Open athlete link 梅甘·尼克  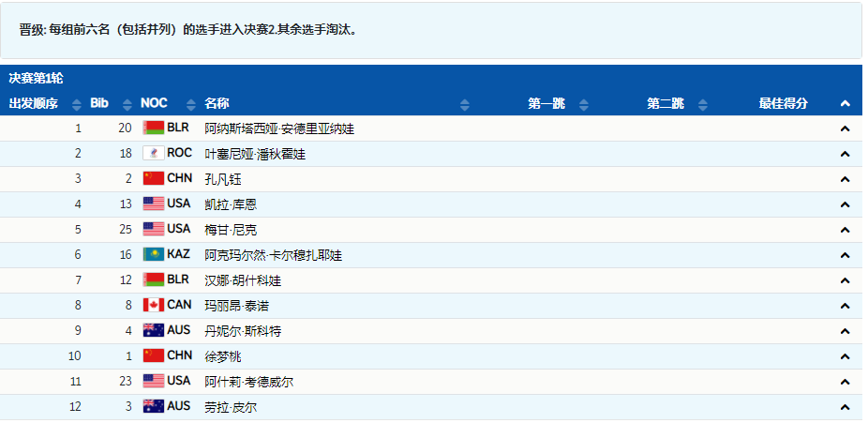(x=230, y=230)
